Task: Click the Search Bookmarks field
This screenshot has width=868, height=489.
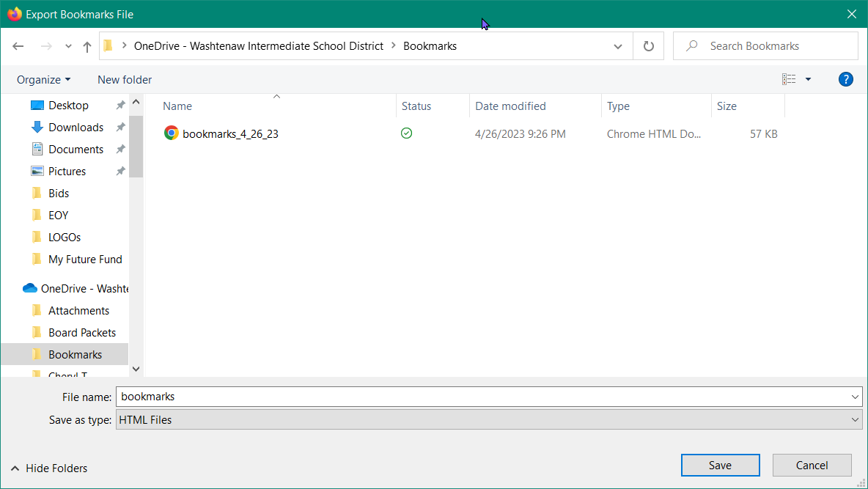Action: 765,46
